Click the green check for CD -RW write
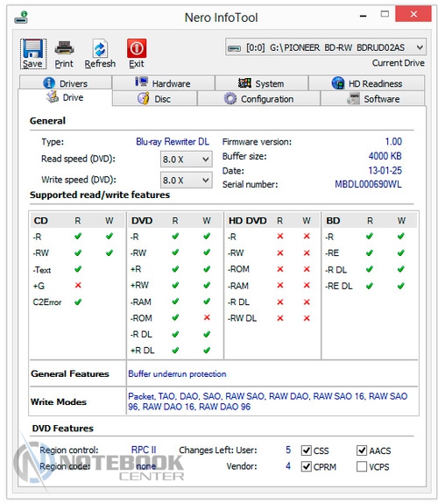The image size is (438, 504). pos(109,252)
